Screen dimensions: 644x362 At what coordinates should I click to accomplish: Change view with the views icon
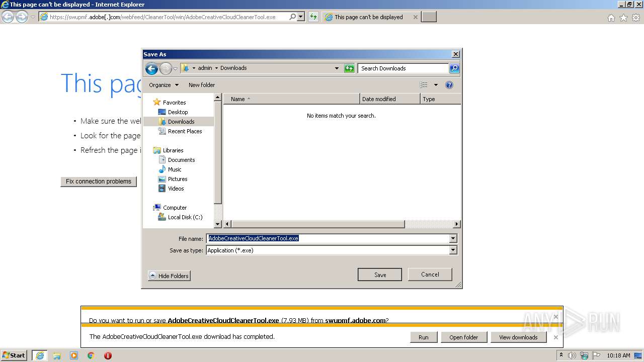424,85
